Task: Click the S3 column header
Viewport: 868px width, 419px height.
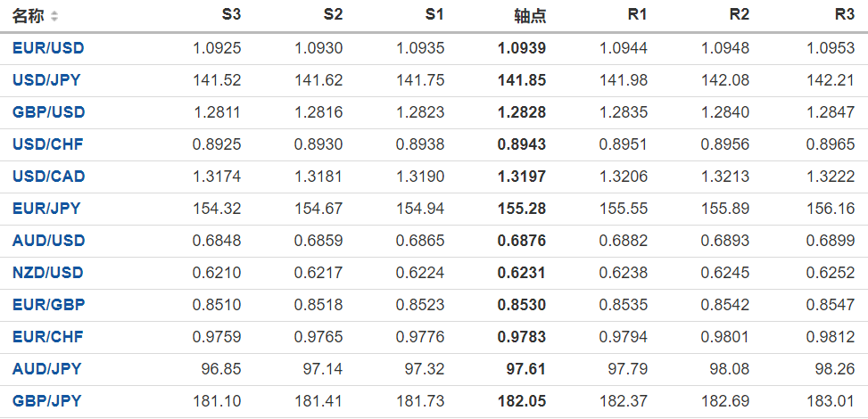Action: tap(231, 16)
